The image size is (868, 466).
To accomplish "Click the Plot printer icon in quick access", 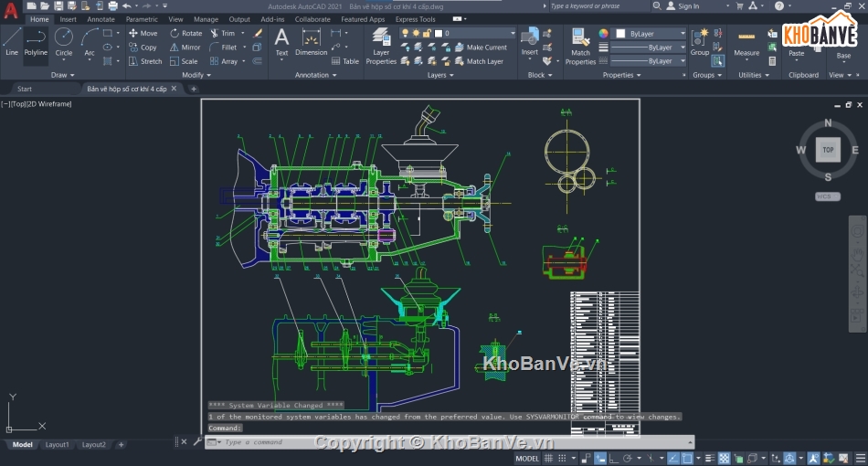I will point(113,6).
